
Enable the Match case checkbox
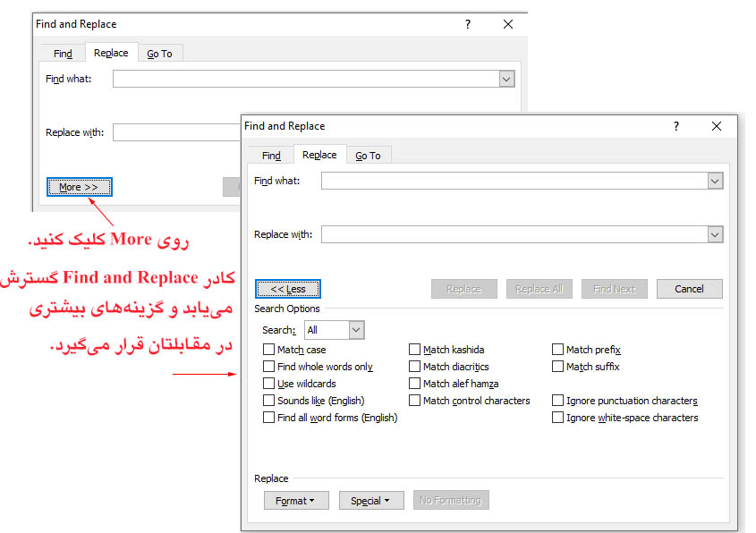pos(269,350)
